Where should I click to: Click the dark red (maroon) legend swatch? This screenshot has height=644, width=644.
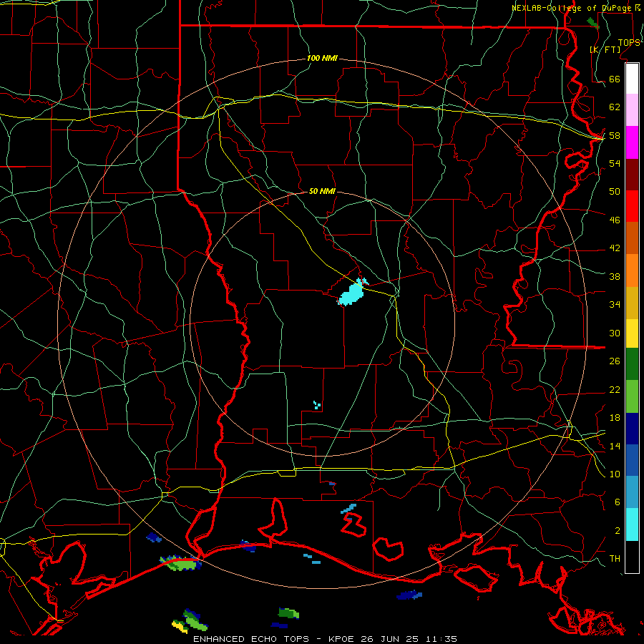632,175
